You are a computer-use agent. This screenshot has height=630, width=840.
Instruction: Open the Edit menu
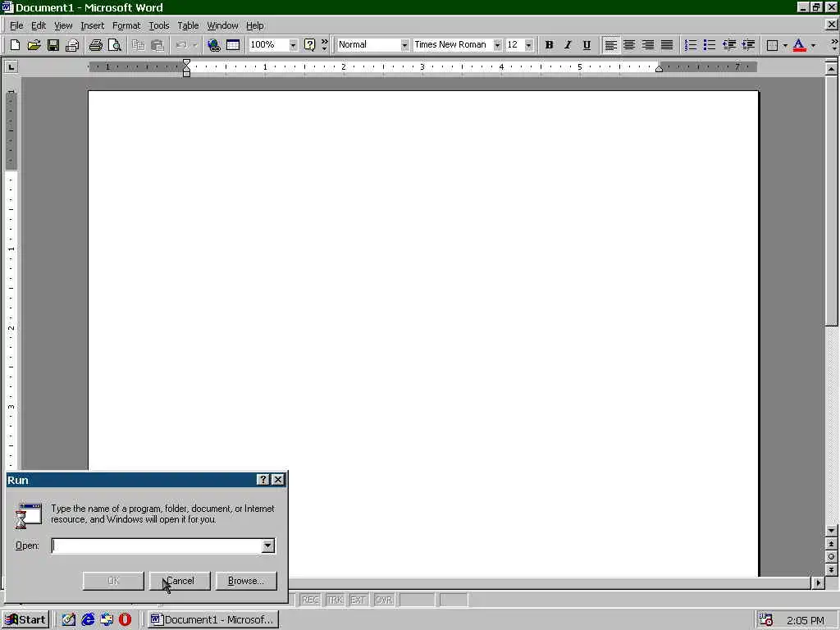click(38, 25)
